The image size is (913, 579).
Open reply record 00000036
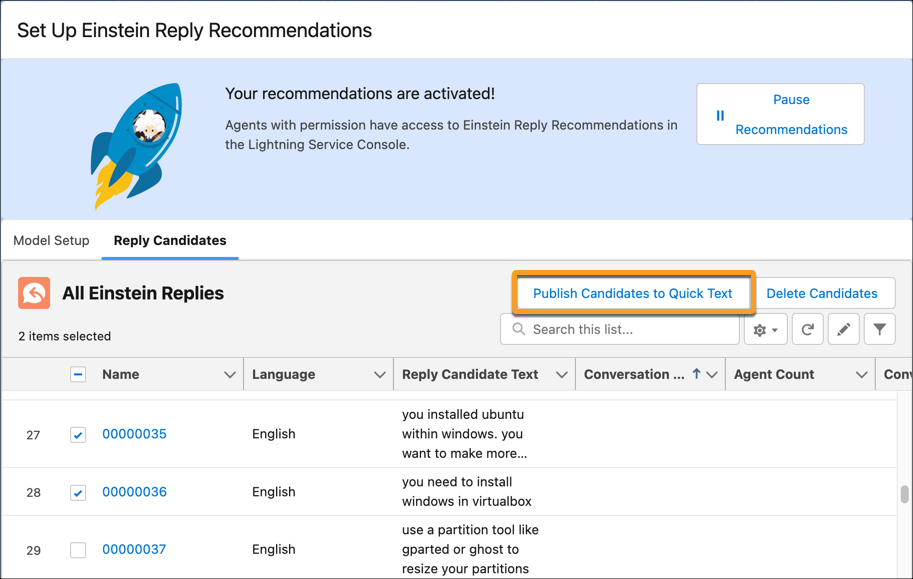135,492
